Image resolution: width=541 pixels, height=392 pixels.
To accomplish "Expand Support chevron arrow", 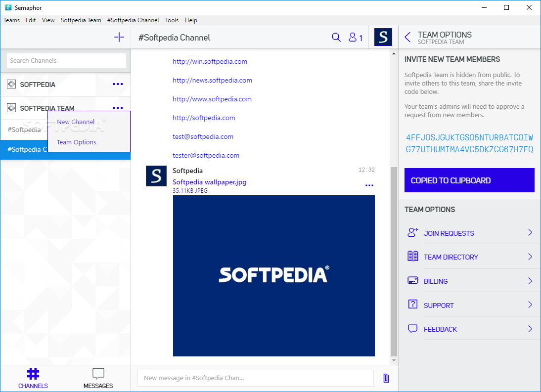I will pos(530,305).
